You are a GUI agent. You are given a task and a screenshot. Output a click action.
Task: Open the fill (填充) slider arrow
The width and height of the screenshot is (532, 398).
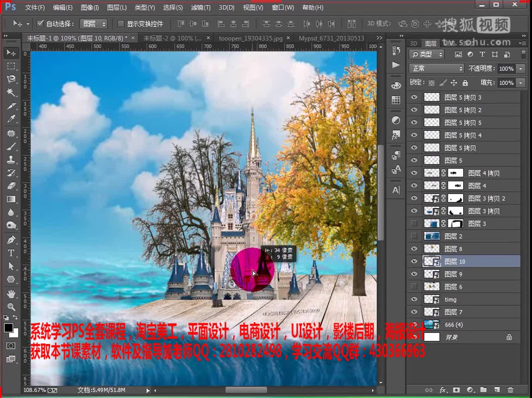pyautogui.click(x=521, y=83)
